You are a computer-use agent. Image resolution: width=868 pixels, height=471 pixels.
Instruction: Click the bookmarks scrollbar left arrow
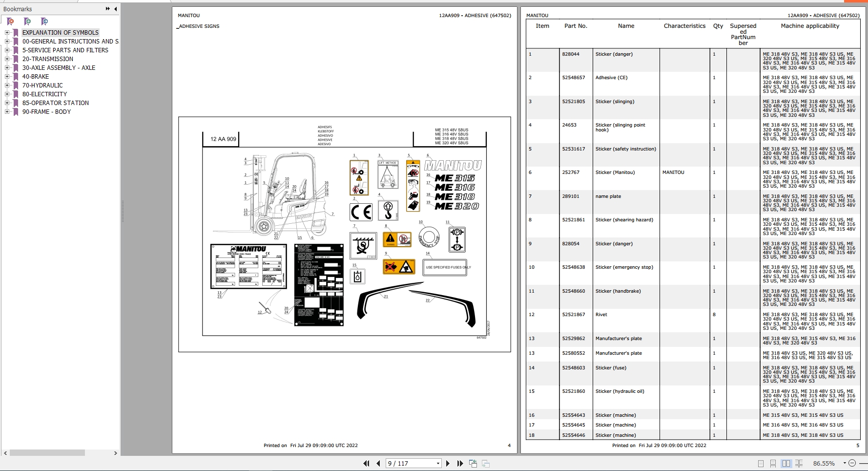tap(5, 453)
